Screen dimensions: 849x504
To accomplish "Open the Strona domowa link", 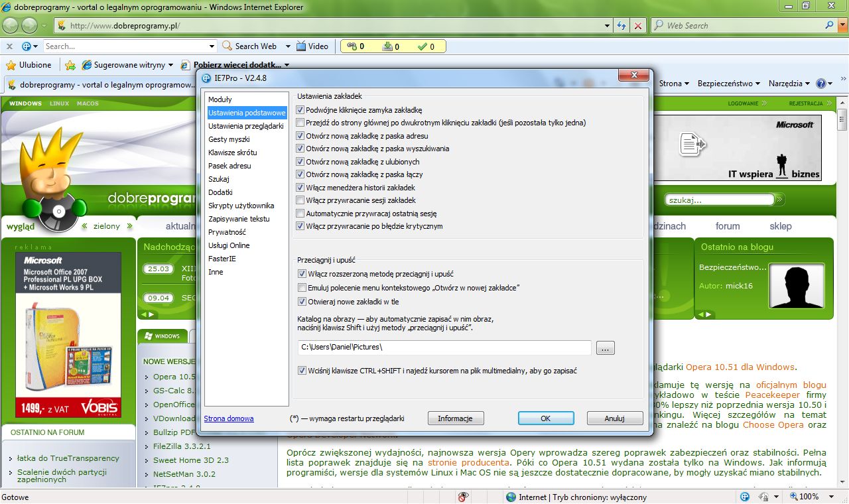I will 229,418.
